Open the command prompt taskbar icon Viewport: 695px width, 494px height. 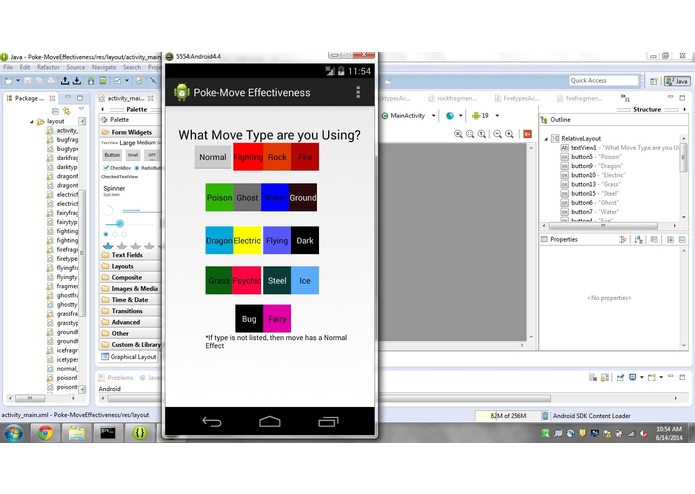pyautogui.click(x=108, y=432)
